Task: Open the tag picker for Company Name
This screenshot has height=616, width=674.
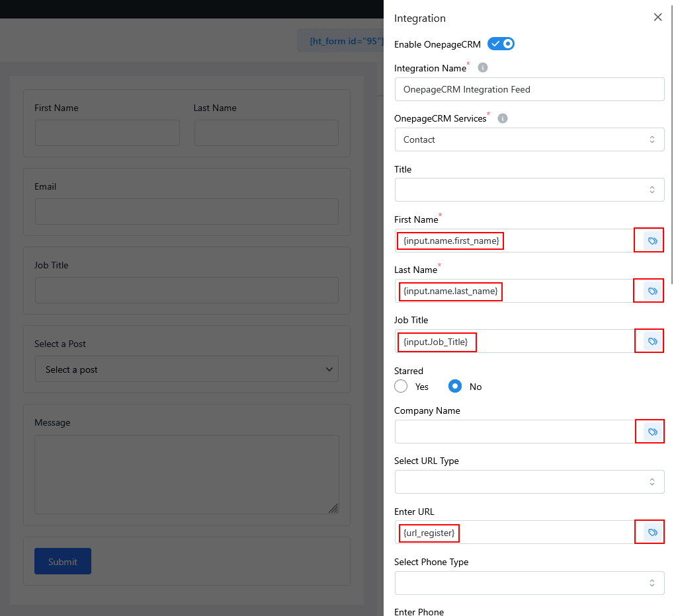Action: click(x=652, y=432)
